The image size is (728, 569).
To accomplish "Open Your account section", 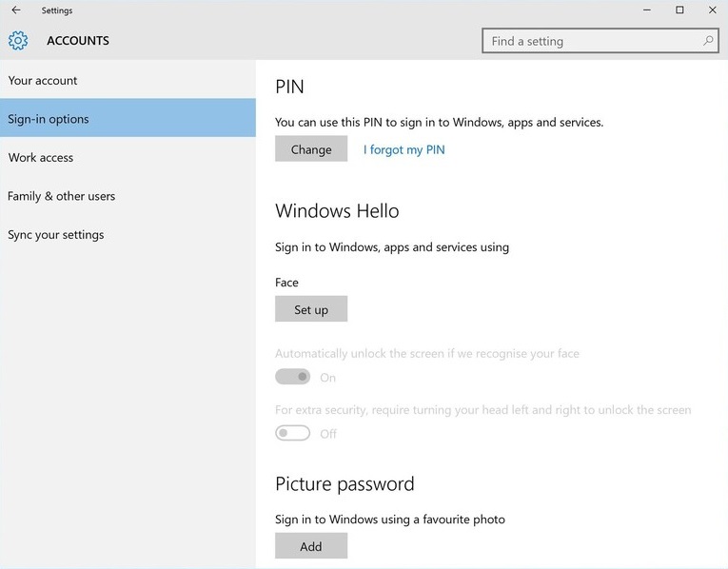I will 128,80.
